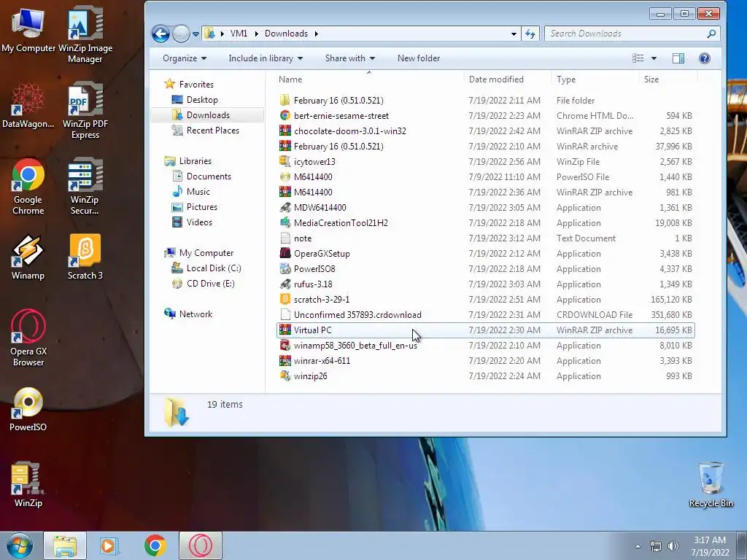
Task: Open Explorer help button
Action: click(x=705, y=58)
